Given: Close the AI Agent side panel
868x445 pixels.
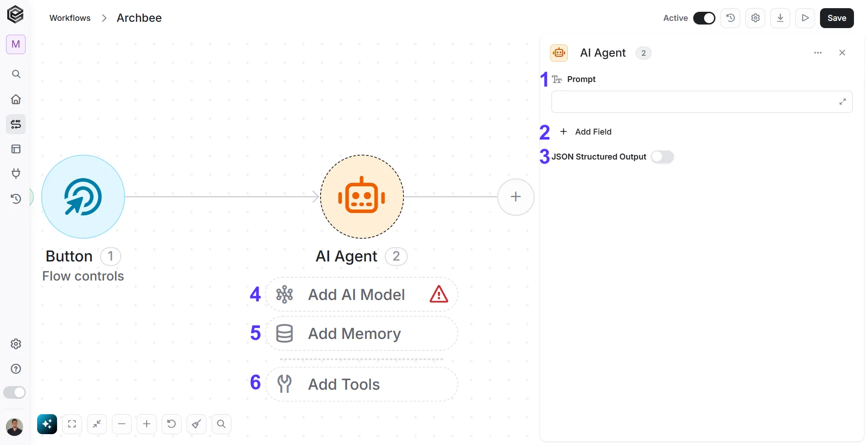Looking at the screenshot, I should pyautogui.click(x=842, y=53).
